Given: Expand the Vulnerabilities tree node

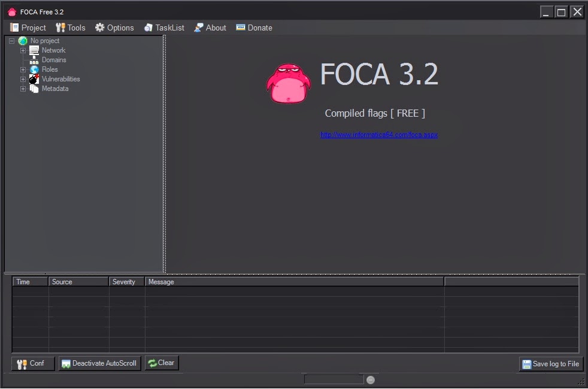Looking at the screenshot, I should (23, 80).
